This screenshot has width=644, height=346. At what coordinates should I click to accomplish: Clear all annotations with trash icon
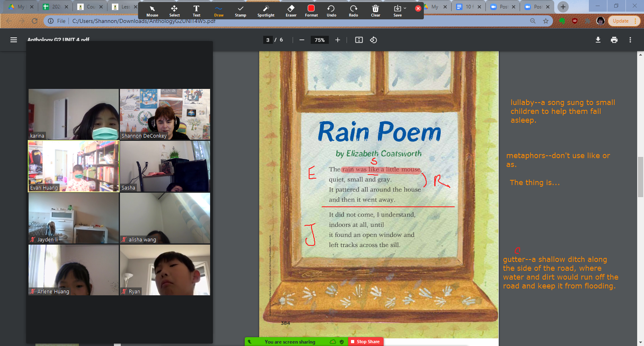pyautogui.click(x=376, y=11)
